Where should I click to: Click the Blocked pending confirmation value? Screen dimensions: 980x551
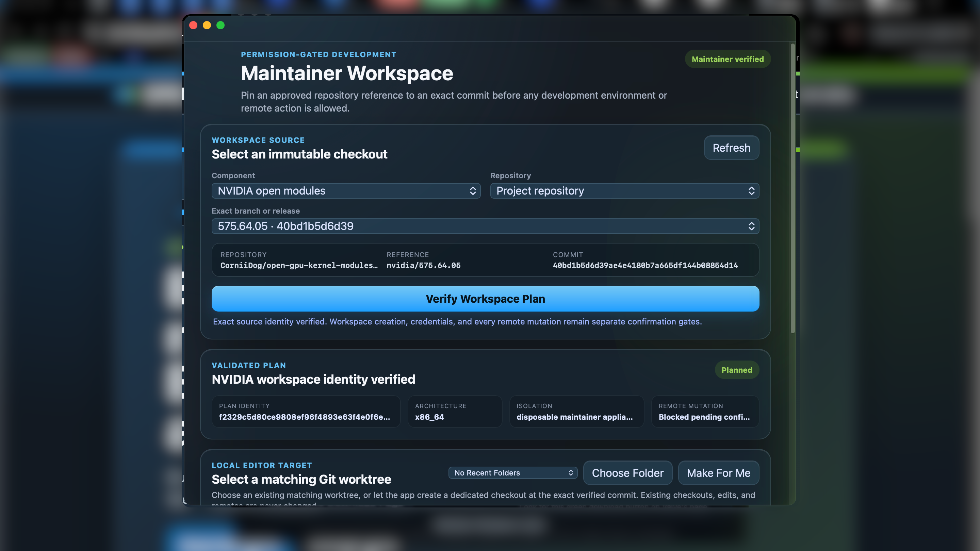(704, 417)
